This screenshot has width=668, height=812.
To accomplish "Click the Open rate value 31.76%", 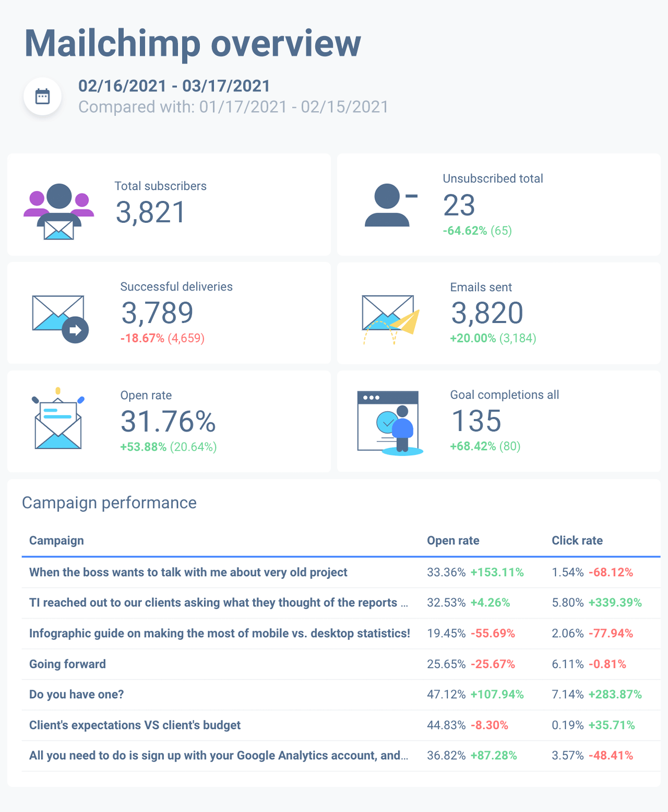I will click(x=168, y=422).
